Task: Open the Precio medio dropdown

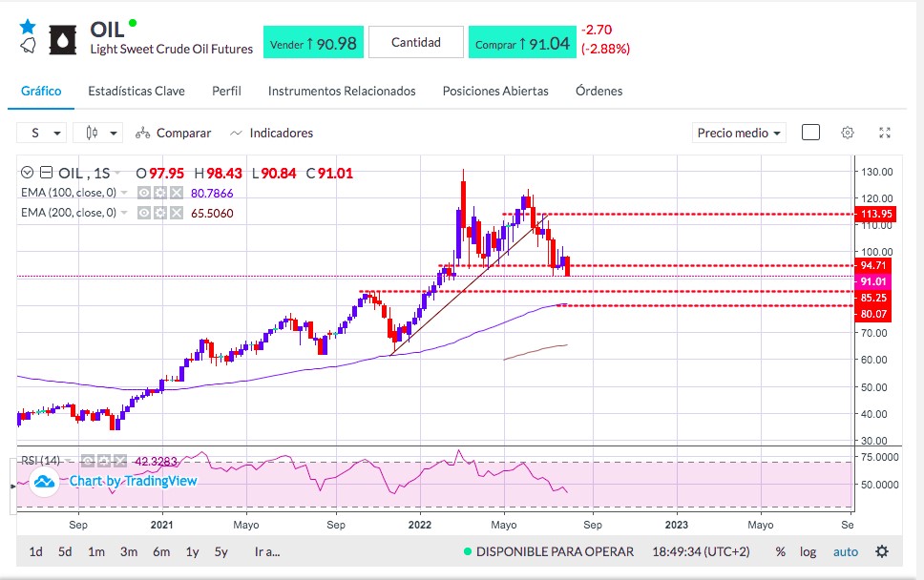Action: [x=739, y=134]
